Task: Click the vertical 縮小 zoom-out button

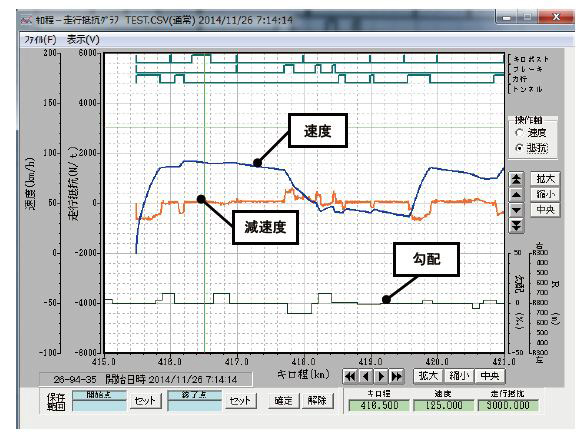Action: pos(545,194)
